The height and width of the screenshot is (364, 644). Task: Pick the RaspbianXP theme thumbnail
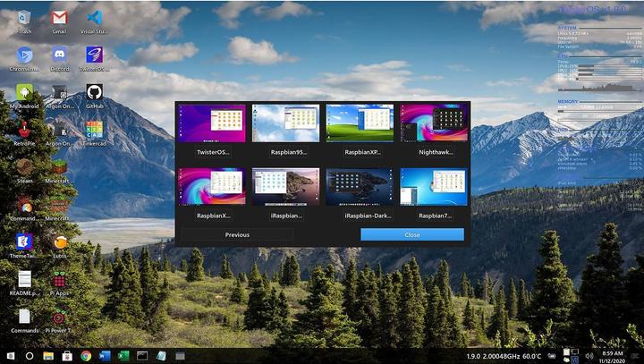tap(360, 123)
